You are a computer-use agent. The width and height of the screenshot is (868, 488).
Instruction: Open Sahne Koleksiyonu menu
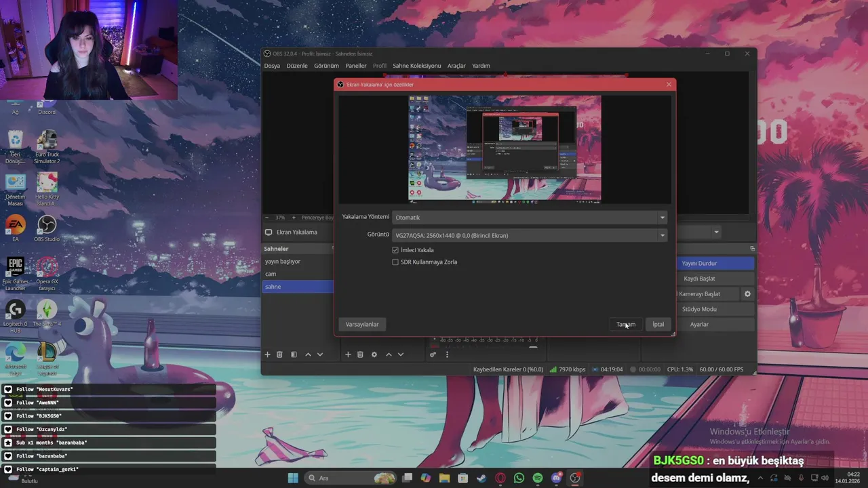coord(417,66)
